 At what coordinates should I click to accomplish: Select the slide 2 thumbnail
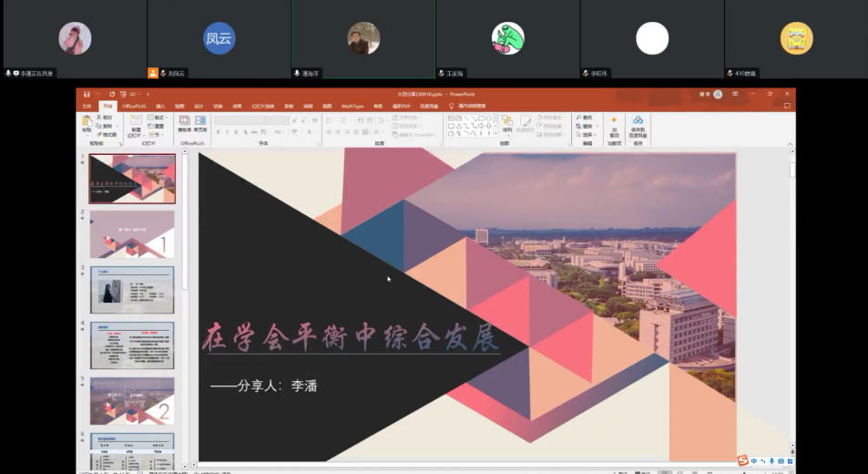[x=132, y=234]
